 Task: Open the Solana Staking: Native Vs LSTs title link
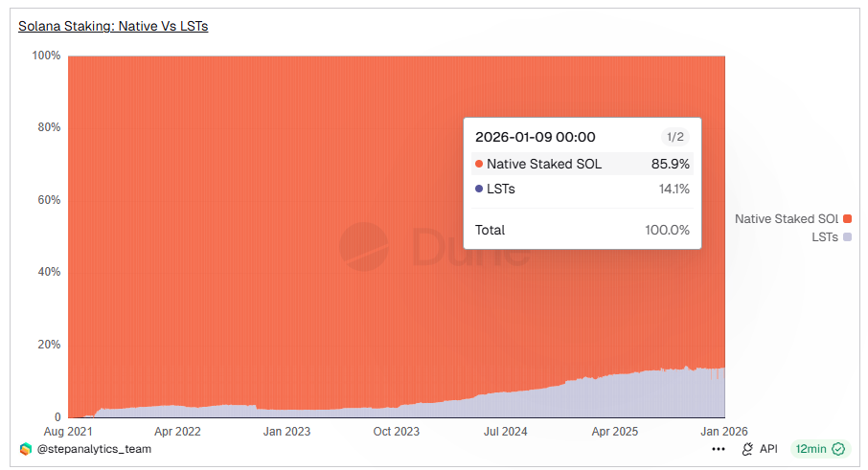113,26
